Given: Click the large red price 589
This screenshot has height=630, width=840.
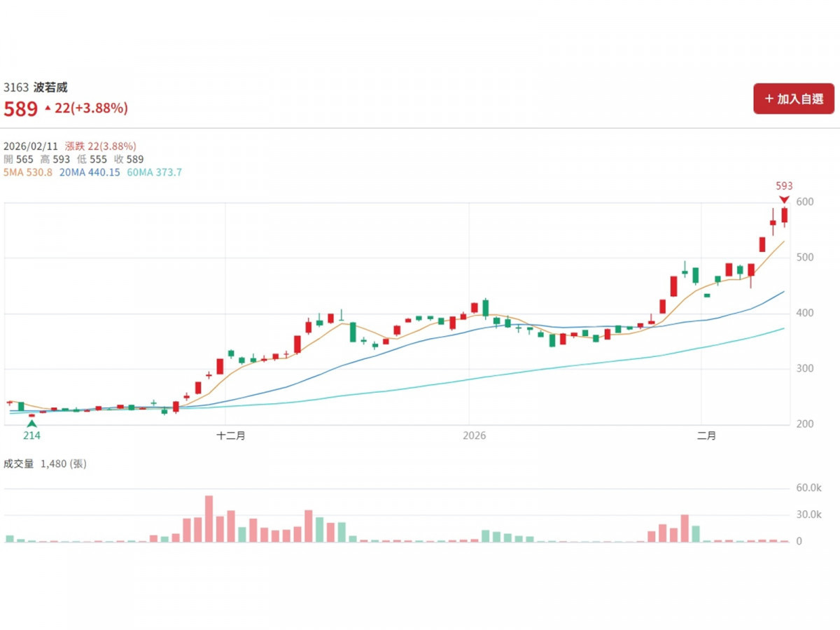Looking at the screenshot, I should point(20,109).
